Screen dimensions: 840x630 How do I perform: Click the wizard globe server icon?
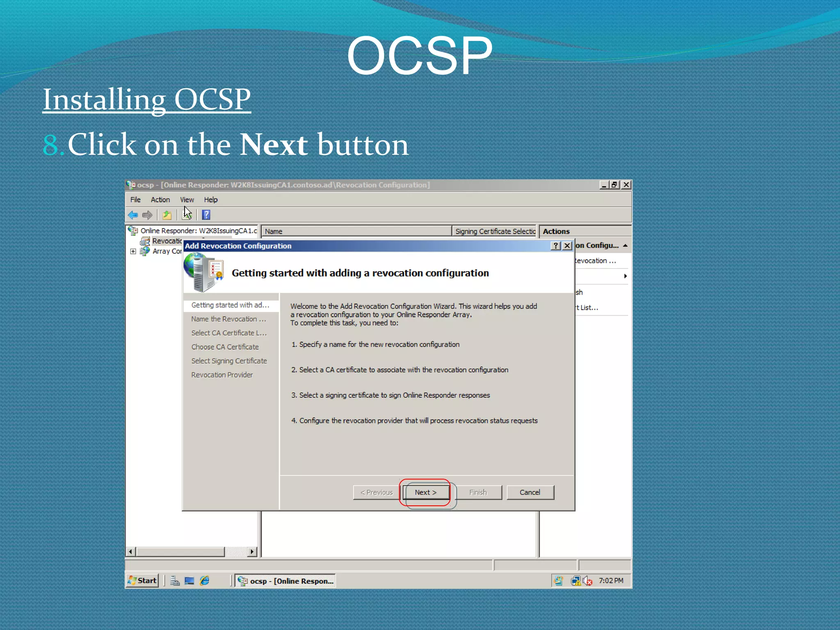pos(204,272)
